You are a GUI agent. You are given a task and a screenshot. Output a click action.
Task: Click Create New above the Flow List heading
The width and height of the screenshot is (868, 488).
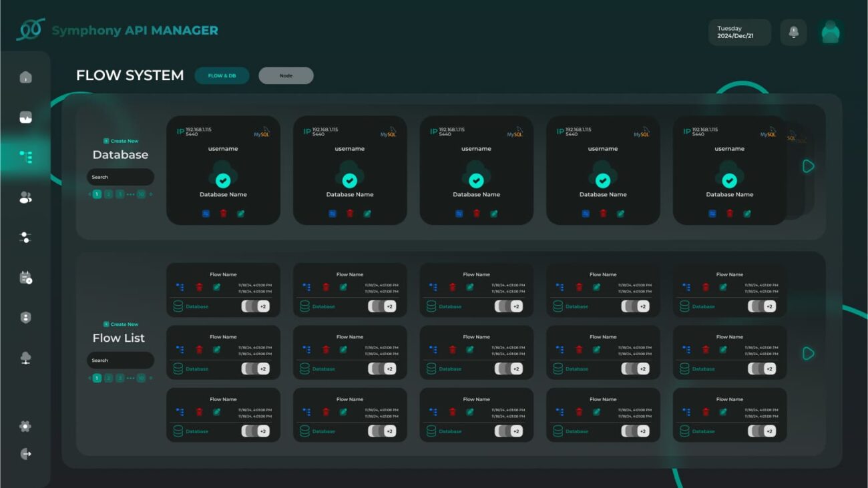coord(121,324)
